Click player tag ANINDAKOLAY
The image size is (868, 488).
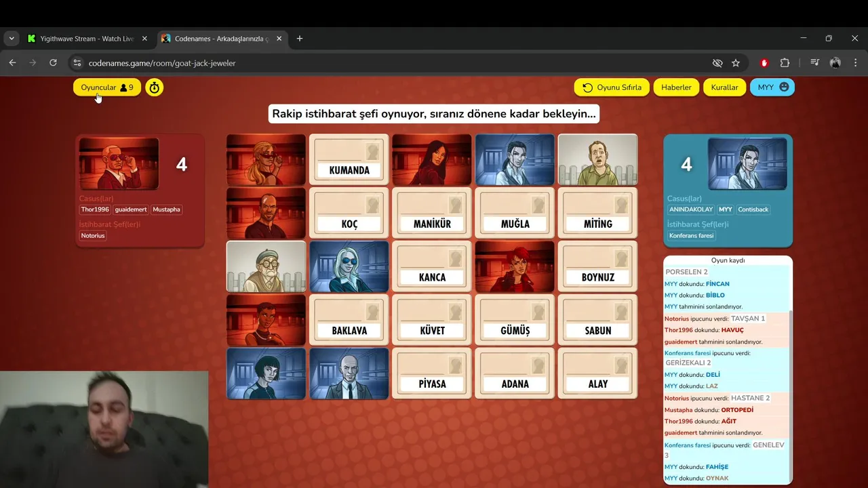click(x=691, y=209)
